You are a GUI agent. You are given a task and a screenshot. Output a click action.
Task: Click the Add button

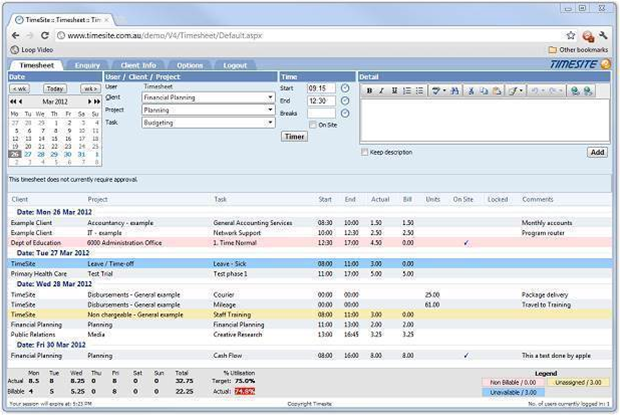(x=597, y=152)
